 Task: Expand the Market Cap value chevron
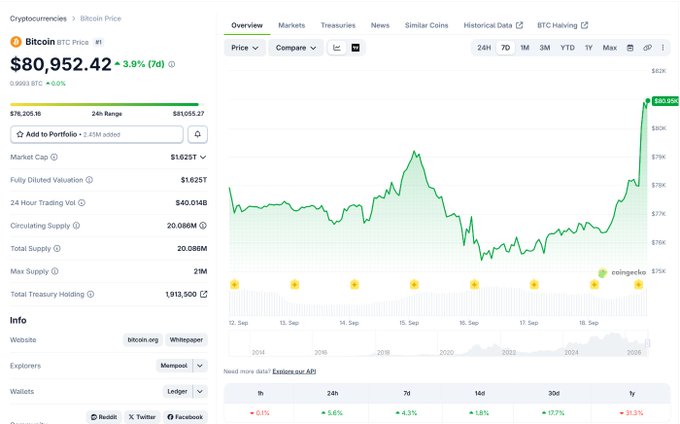pos(203,157)
